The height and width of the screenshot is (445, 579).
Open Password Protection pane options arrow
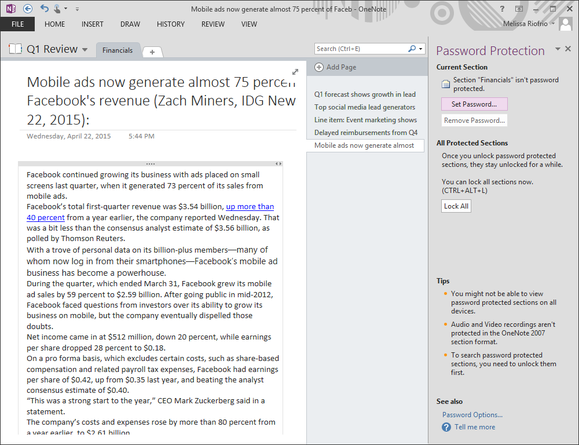[558, 49]
